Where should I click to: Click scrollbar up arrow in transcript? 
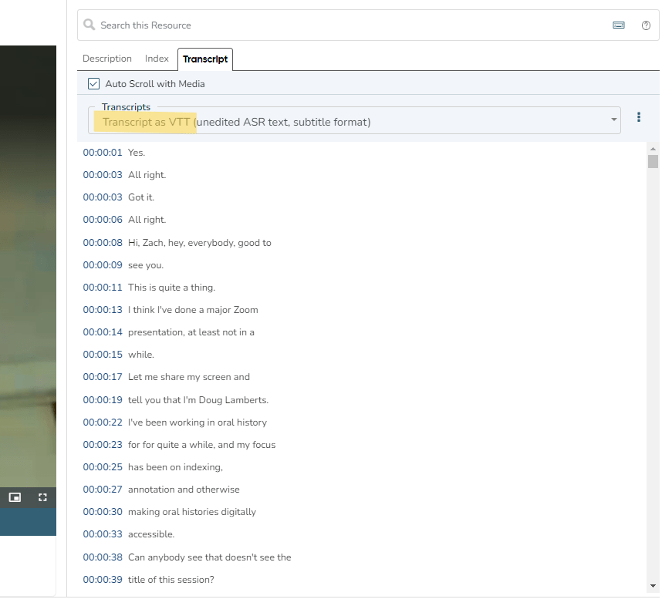[653, 148]
